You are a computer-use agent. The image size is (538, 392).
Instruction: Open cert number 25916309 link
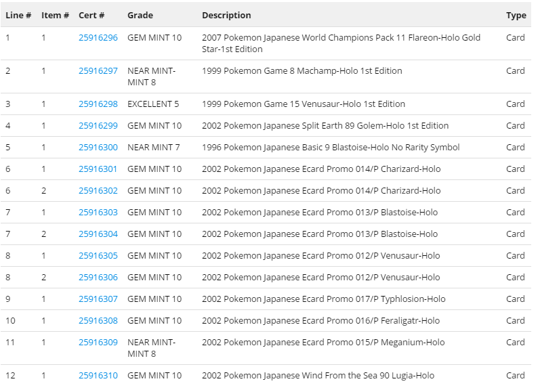[x=98, y=343]
